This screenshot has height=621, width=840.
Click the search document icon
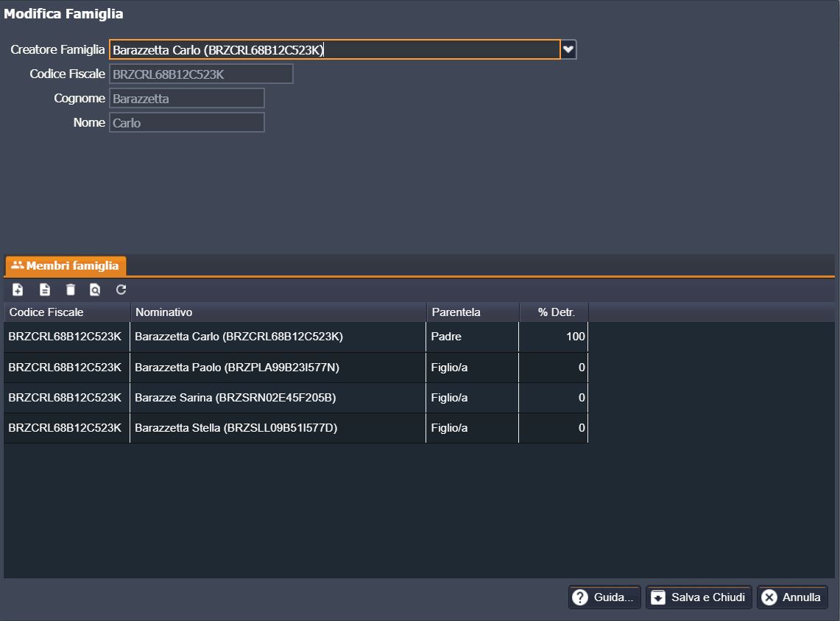pyautogui.click(x=95, y=290)
